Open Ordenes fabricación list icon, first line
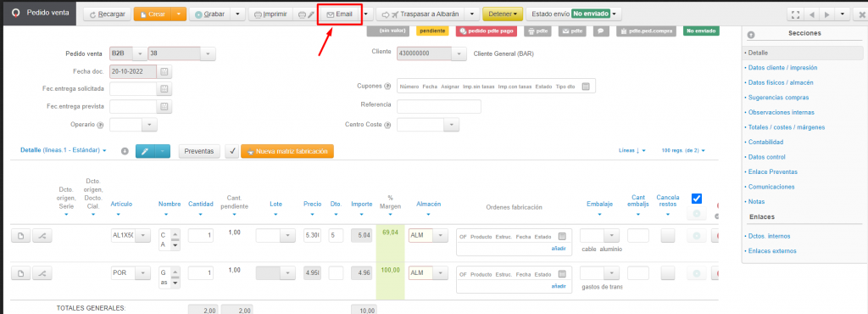The image size is (868, 314). [561, 236]
